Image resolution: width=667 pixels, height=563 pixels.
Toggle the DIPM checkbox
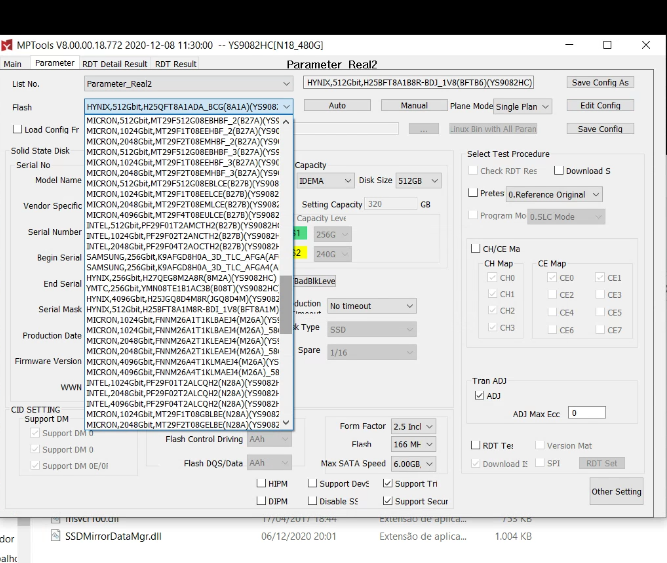261,501
